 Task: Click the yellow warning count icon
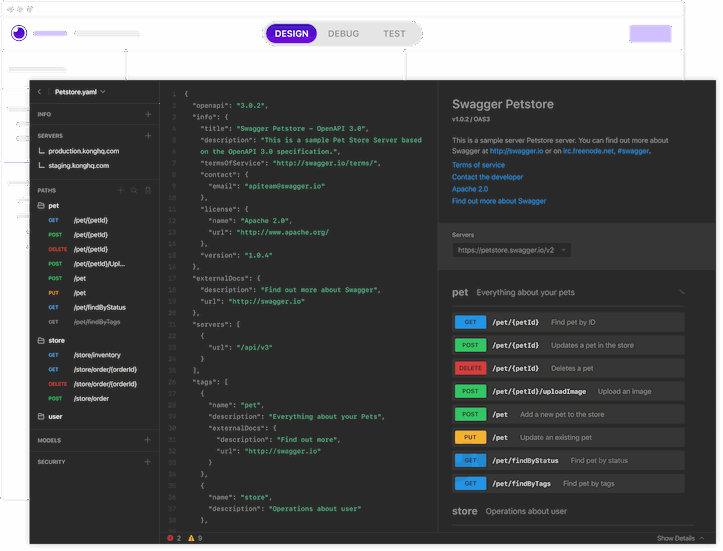pyautogui.click(x=191, y=538)
